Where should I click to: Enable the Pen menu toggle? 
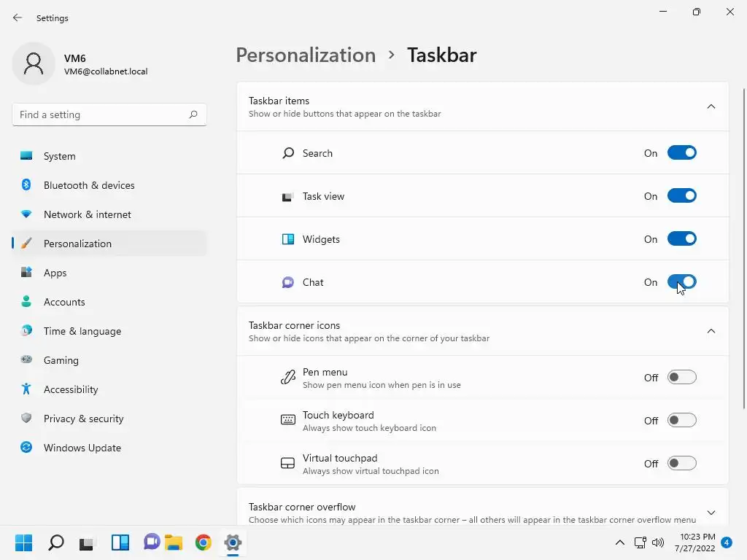click(x=682, y=377)
